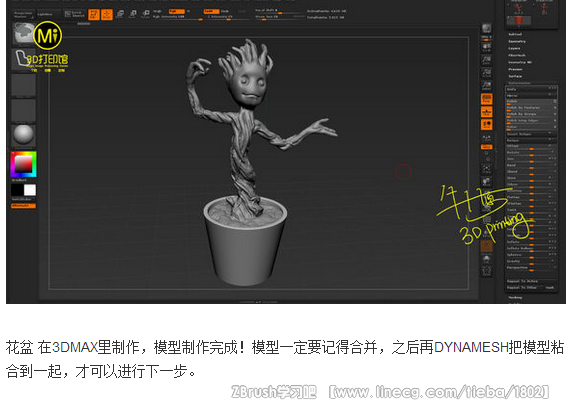The height and width of the screenshot is (409, 586).
Task: Adjust the Polish By Features slider
Action: 531,108
